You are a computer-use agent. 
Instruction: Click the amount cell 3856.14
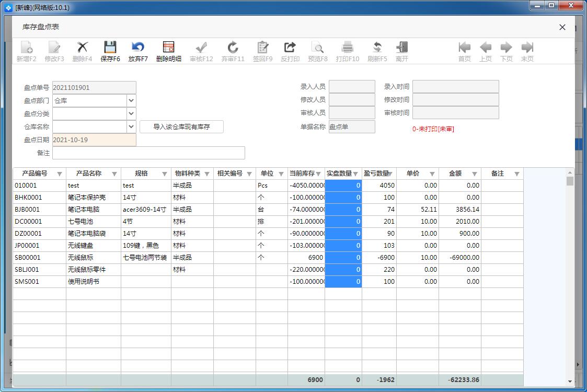tap(459, 209)
